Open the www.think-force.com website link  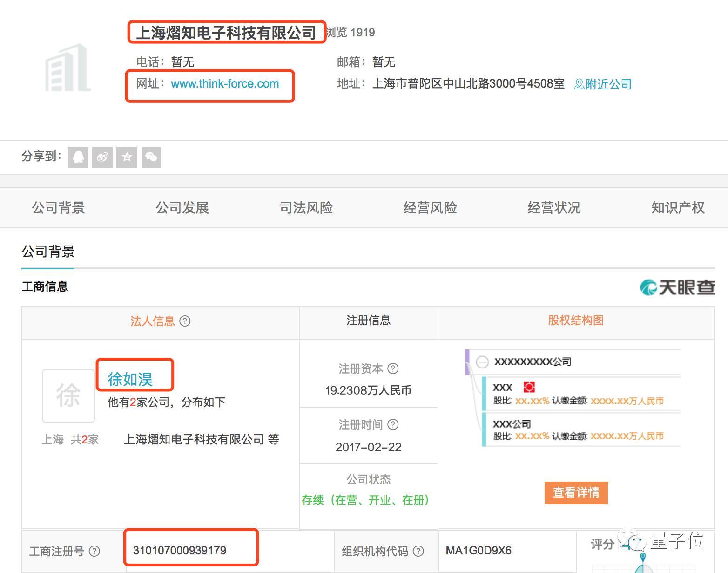(x=225, y=84)
